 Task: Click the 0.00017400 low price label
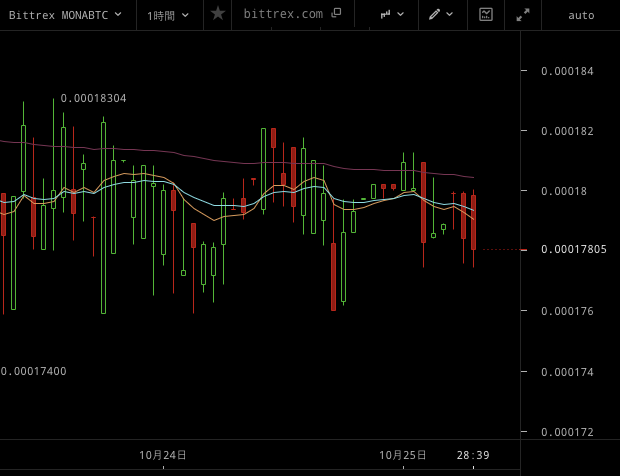pyautogui.click(x=33, y=371)
